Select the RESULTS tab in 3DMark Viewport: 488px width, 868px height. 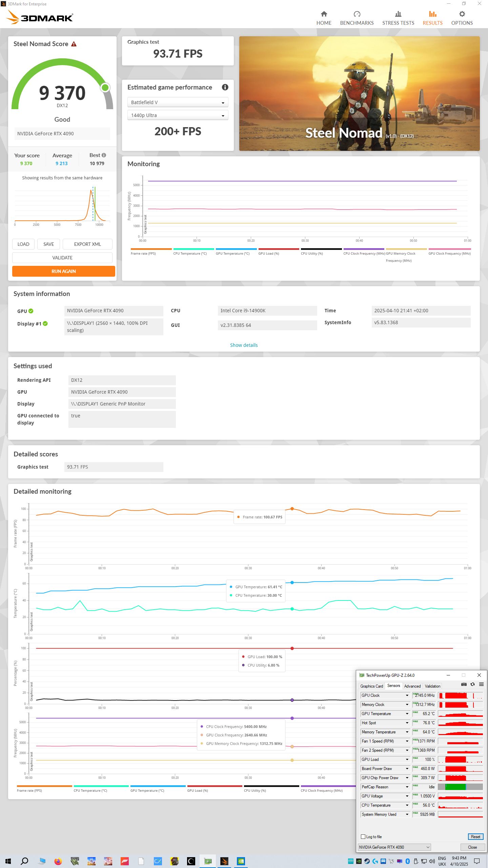tap(432, 18)
